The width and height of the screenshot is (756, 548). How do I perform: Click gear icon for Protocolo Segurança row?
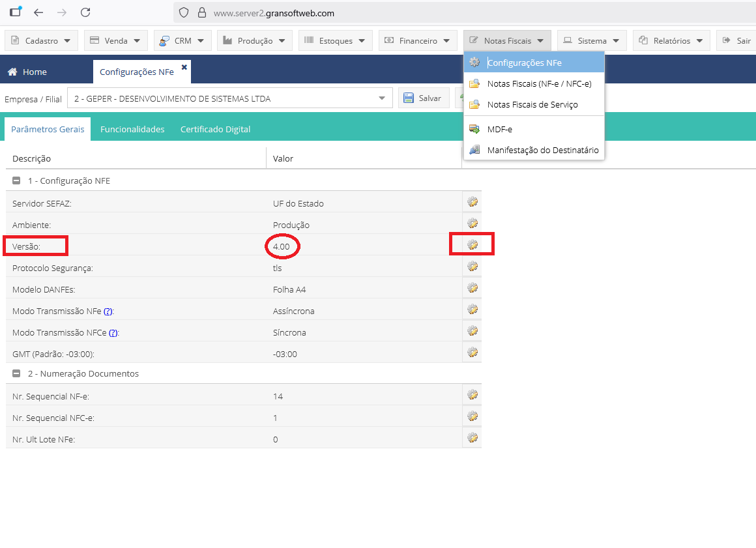(472, 267)
